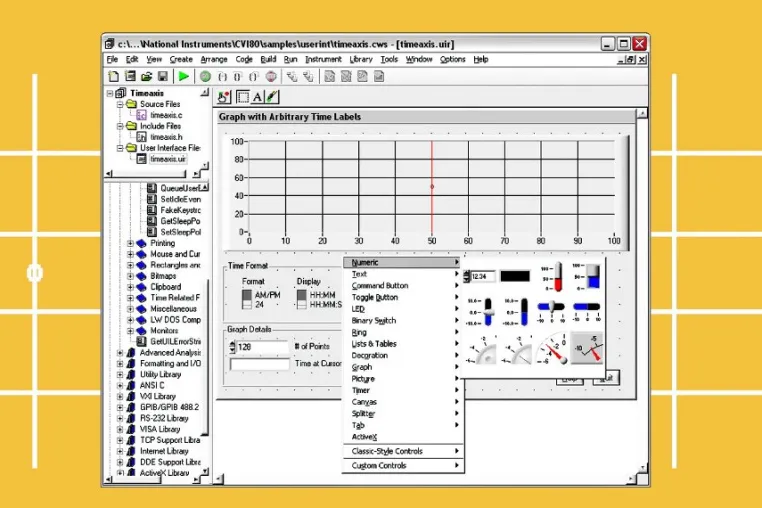The image size is (762, 508).
Task: Expand the ANSI C library node
Action: [x=120, y=385]
